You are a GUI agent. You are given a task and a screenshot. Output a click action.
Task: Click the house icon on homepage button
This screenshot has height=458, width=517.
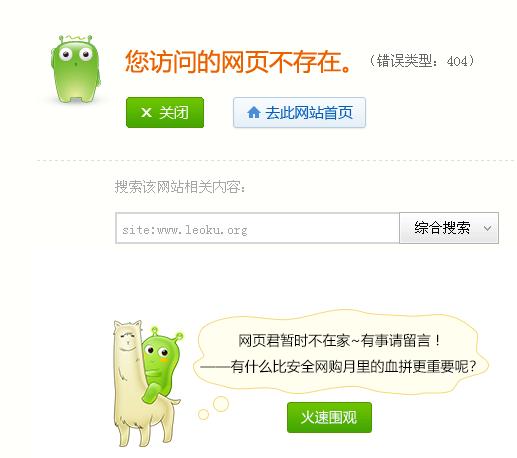click(254, 112)
